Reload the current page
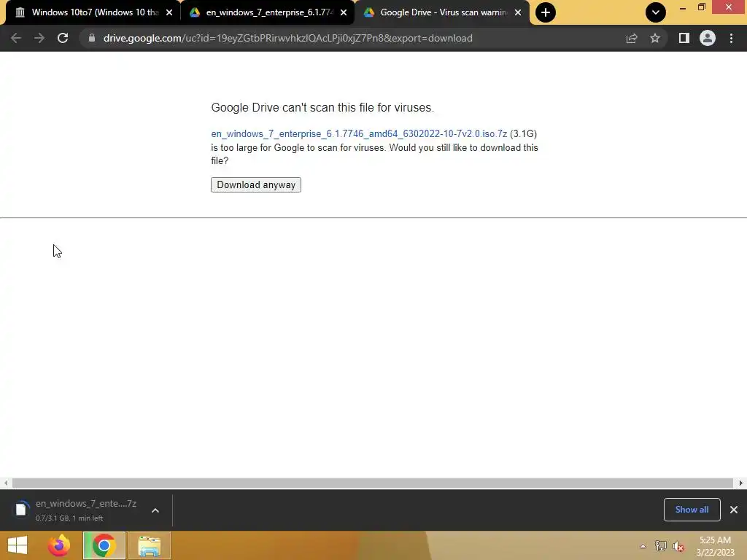Viewport: 747px width, 560px height. click(63, 38)
